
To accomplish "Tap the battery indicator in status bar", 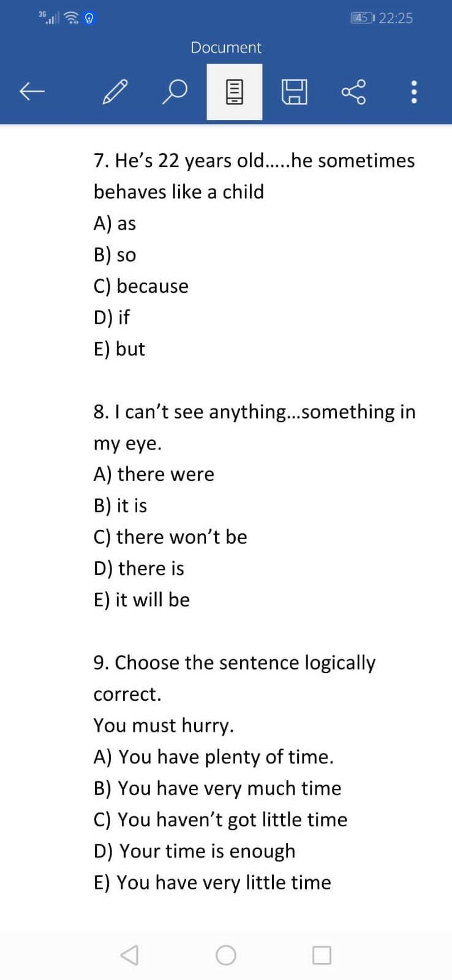I will (362, 18).
